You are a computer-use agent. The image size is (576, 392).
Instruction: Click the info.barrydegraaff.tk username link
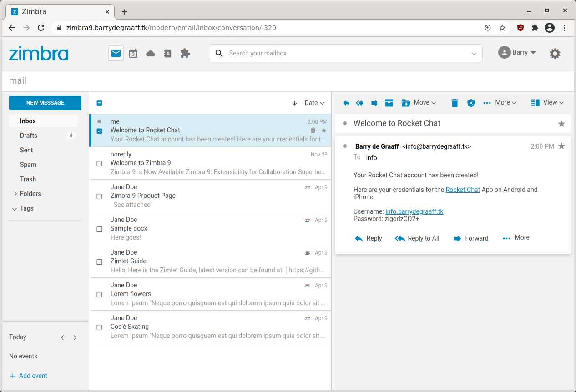click(414, 211)
